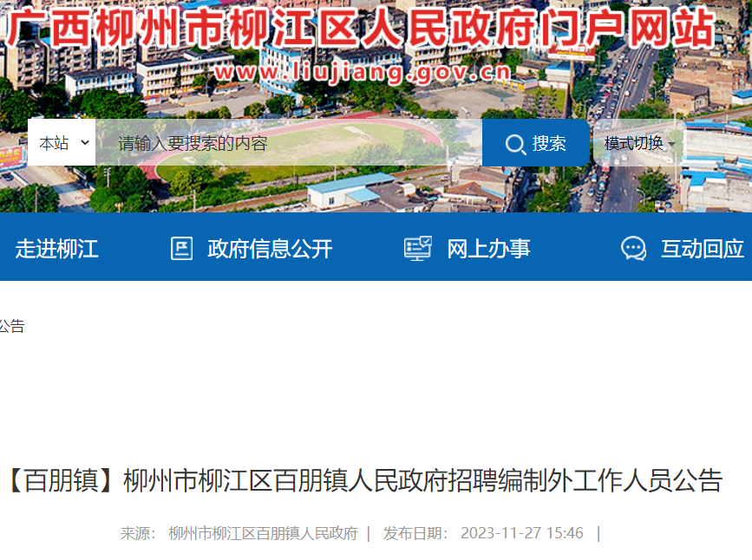752x560 pixels.
Task: Click the chevron arrow next to 本站
Action: pos(85,142)
